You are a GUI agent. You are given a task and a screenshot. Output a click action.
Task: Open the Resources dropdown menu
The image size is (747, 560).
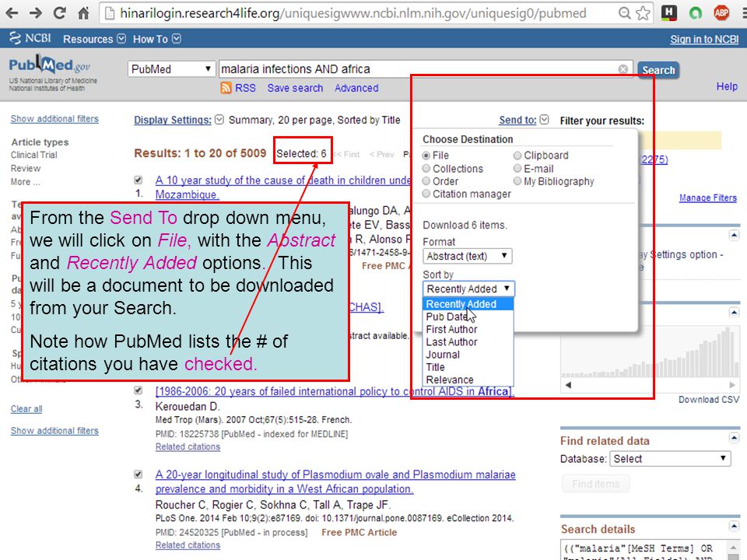tap(94, 39)
